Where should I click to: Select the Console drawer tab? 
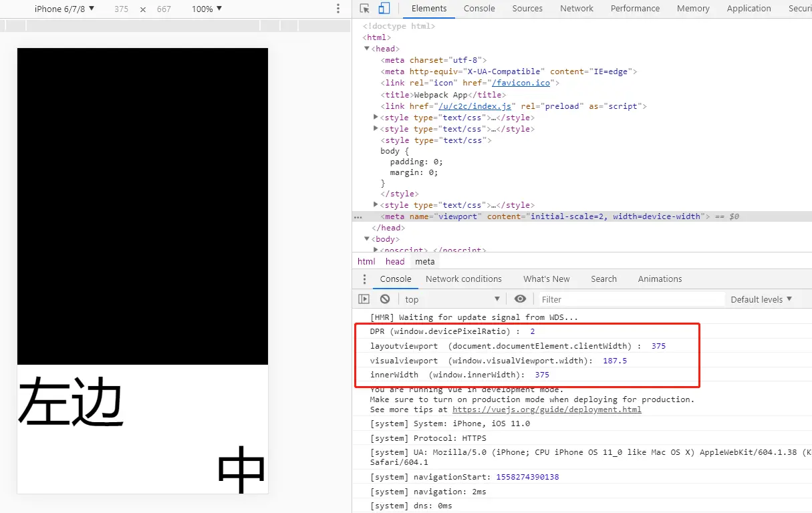pos(396,279)
